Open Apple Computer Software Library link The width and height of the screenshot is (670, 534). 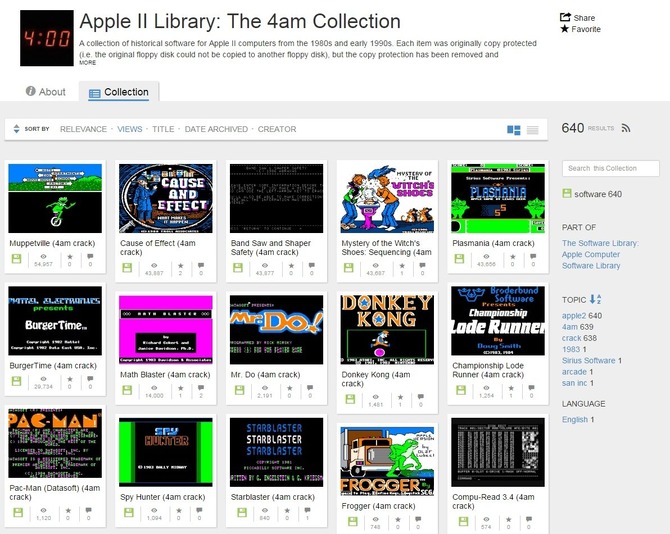(591, 260)
